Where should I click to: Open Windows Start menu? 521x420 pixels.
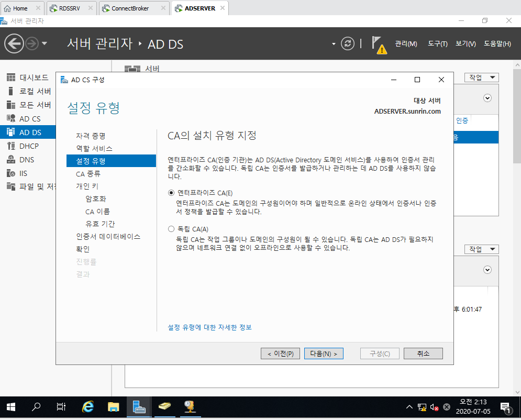11,407
